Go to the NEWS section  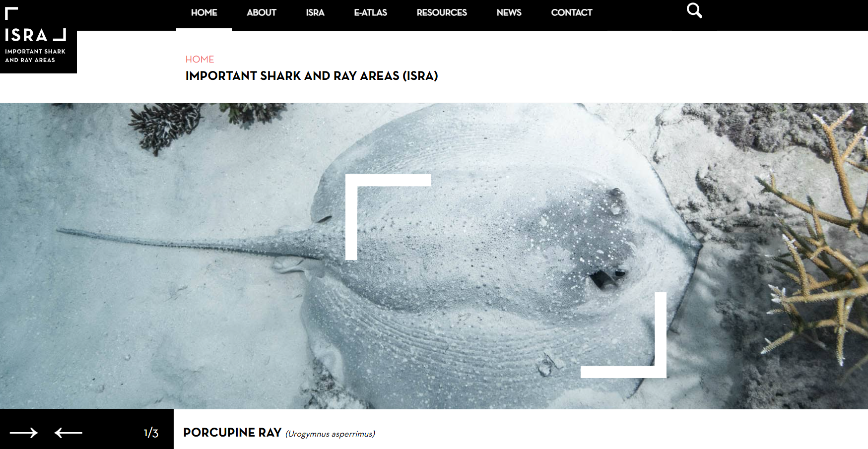[x=509, y=12]
